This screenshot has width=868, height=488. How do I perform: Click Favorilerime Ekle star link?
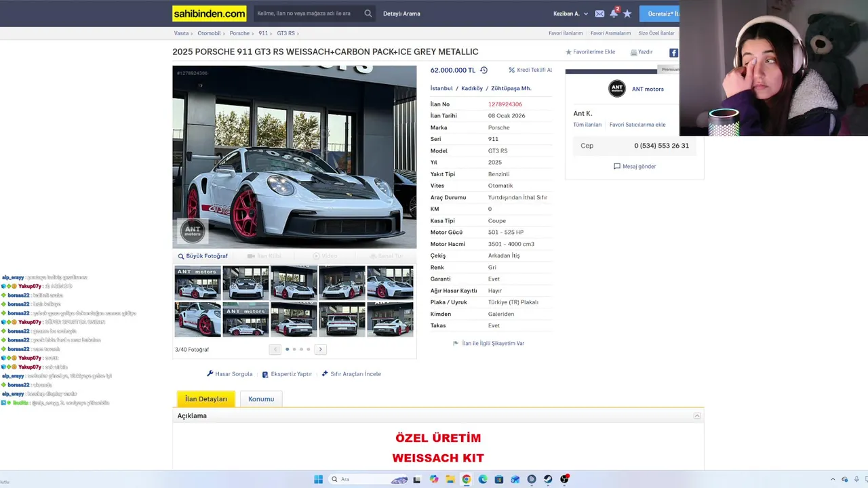[x=591, y=52]
